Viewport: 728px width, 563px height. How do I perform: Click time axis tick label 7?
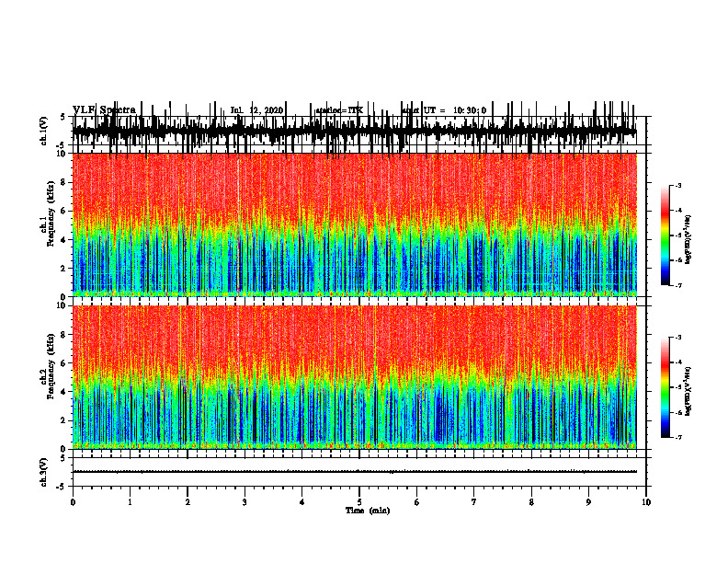tap(474, 502)
